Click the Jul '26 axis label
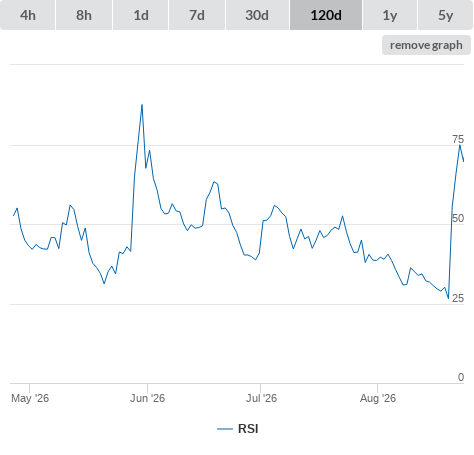Viewport: 474px width, 455px height. 261,398
